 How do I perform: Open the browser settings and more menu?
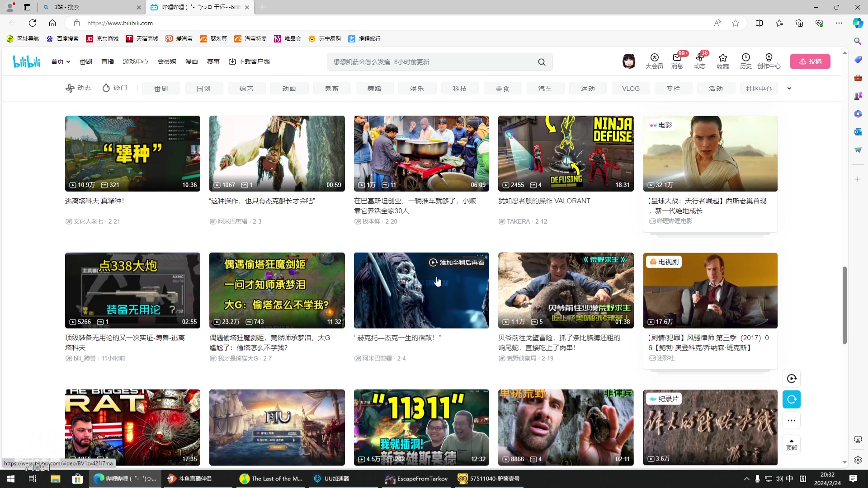click(x=839, y=23)
